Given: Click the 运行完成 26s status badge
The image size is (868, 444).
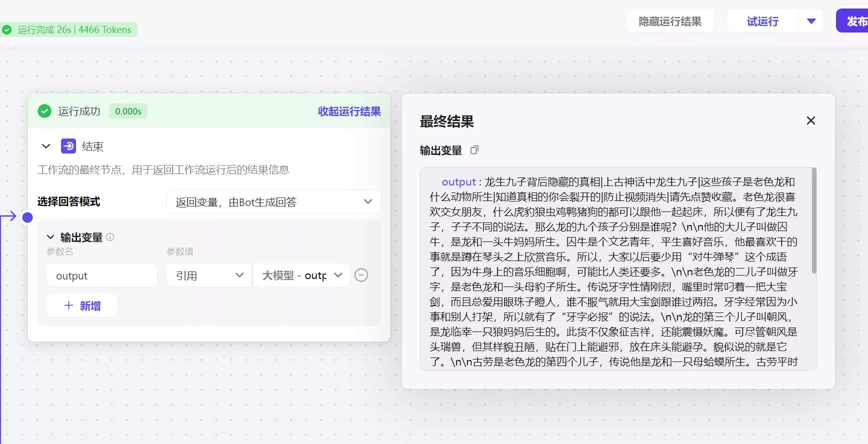Looking at the screenshot, I should (69, 29).
